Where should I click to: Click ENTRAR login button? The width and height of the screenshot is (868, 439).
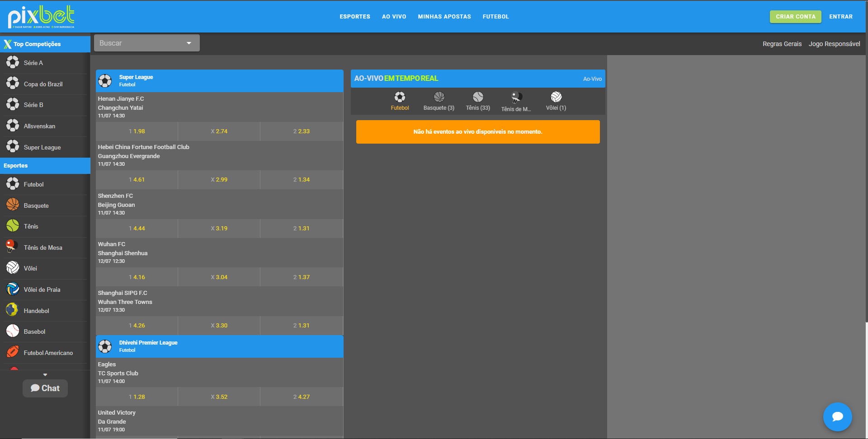[x=841, y=17]
